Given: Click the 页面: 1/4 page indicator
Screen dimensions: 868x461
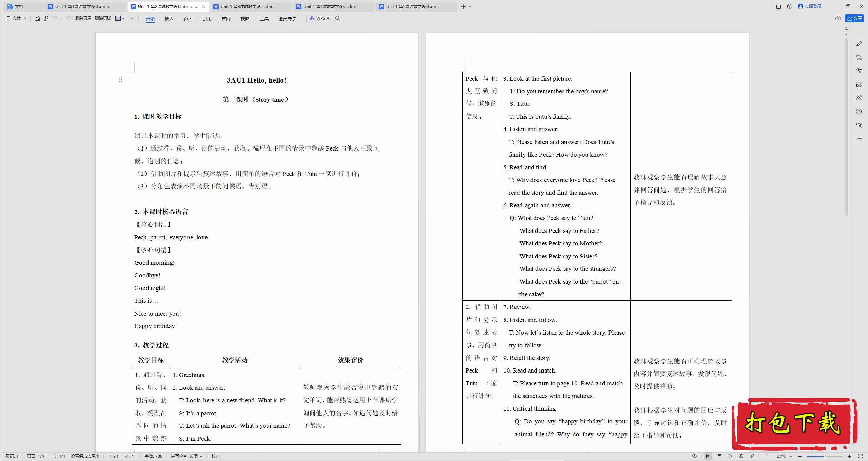Looking at the screenshot, I should 36,456.
